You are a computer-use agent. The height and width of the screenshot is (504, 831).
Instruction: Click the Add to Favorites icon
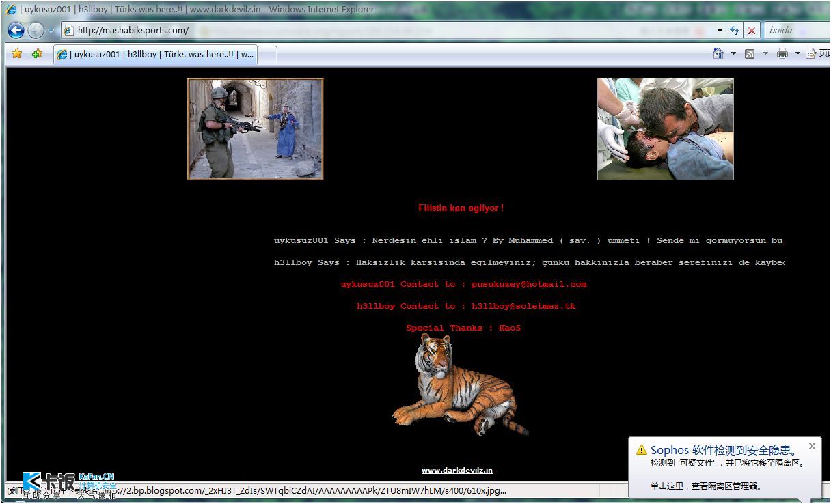(37, 54)
